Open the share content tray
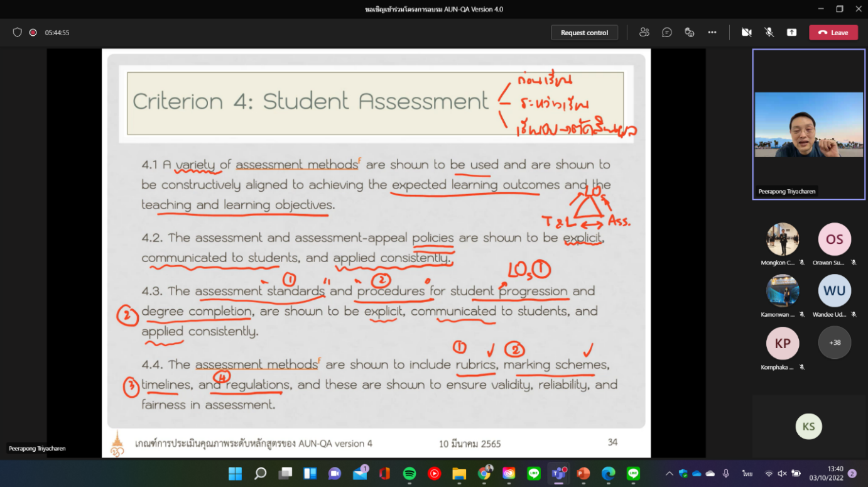The image size is (868, 487). coord(791,32)
